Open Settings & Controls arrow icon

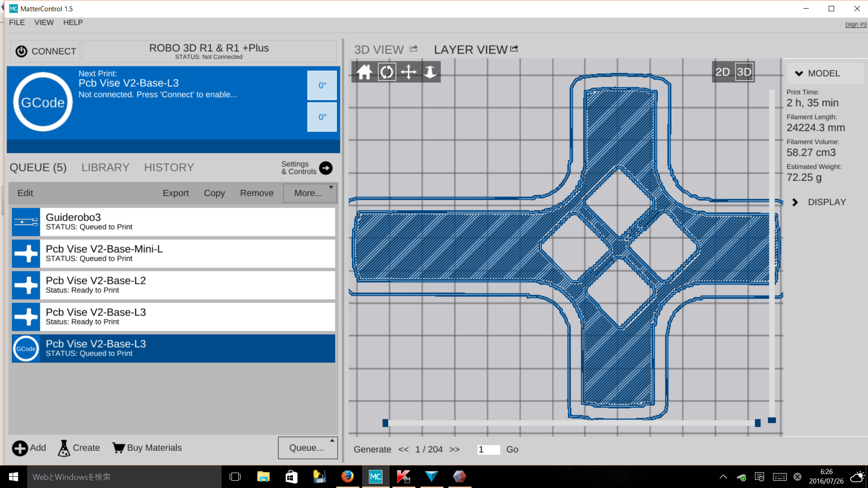325,168
